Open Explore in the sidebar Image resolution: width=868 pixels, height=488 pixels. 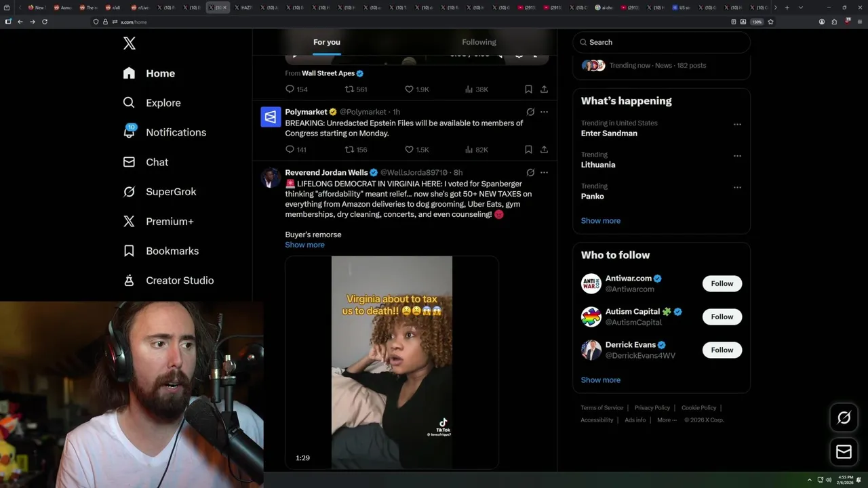tap(152, 103)
